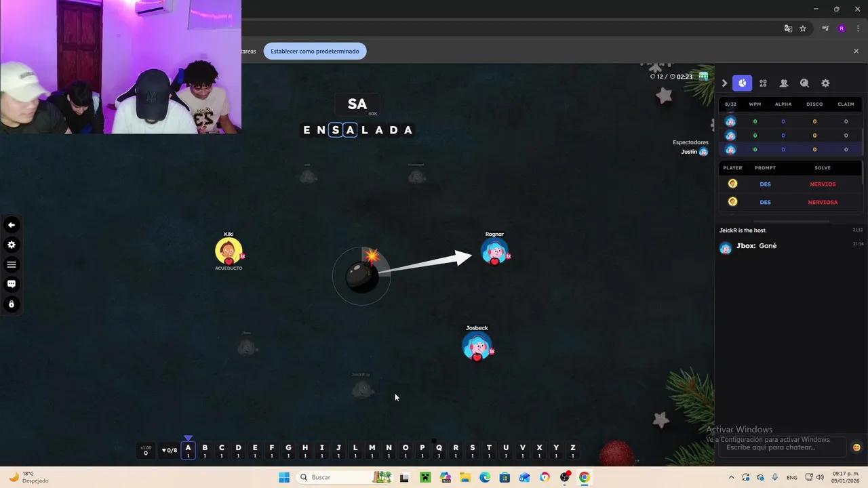Image resolution: width=868 pixels, height=488 pixels.
Task: Open the ENG language switcher
Action: 791,478
